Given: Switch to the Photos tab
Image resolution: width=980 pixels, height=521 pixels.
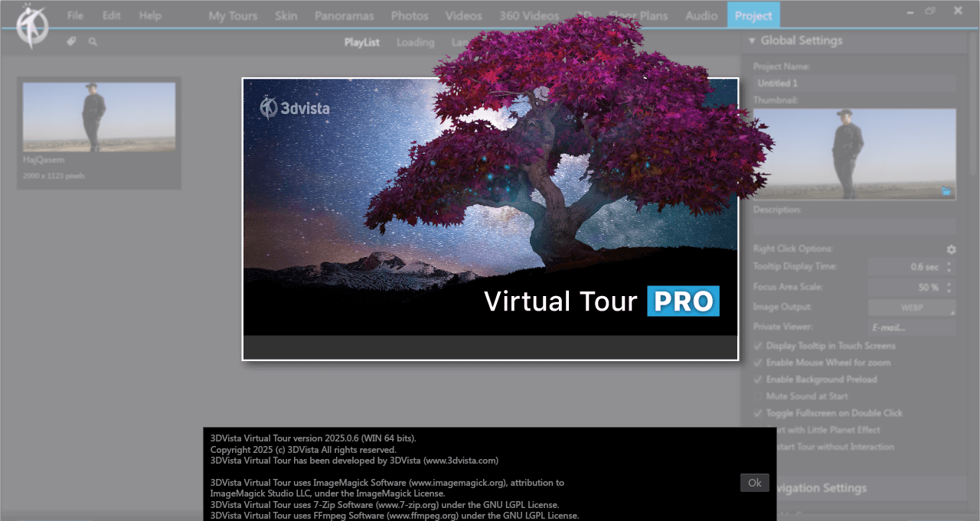Looking at the screenshot, I should click(410, 15).
